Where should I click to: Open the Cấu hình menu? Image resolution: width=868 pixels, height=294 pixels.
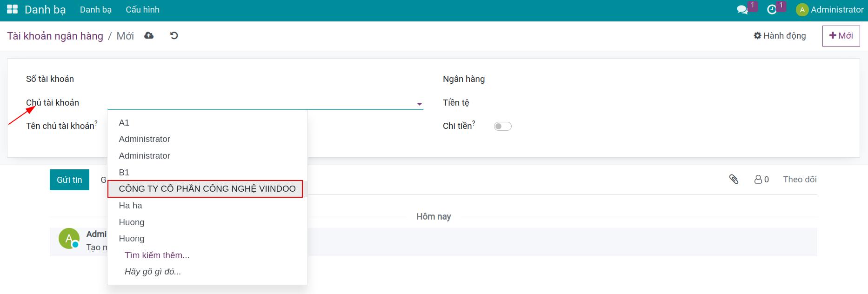(142, 10)
